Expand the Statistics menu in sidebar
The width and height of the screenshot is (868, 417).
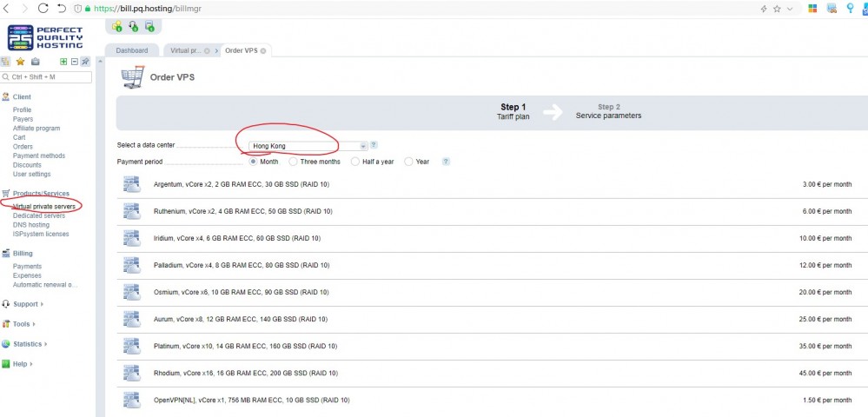click(29, 344)
